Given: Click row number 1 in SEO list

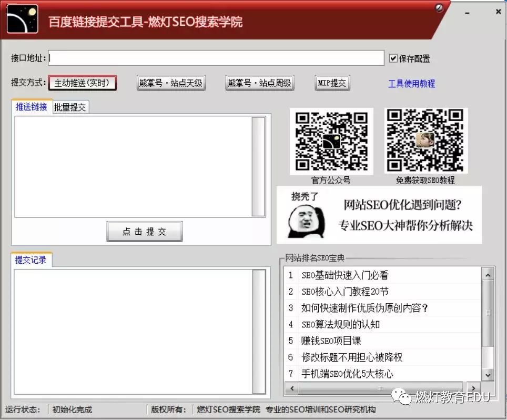Looking at the screenshot, I should [x=291, y=275].
